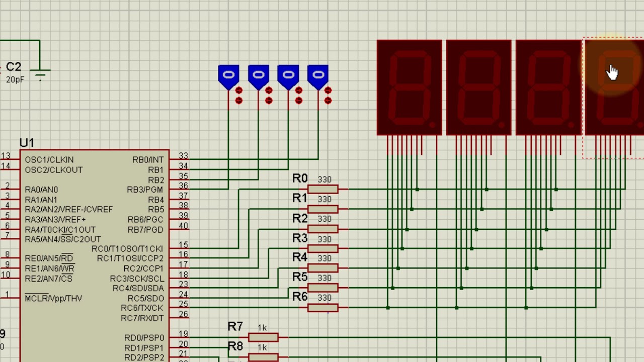Click the R3 reference label
The image size is (644, 362).
tap(300, 237)
